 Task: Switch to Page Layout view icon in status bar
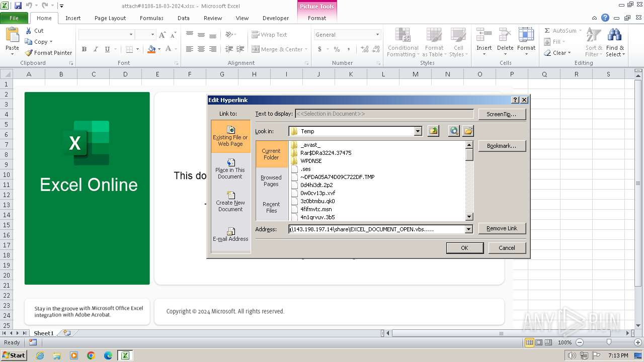coord(539,342)
